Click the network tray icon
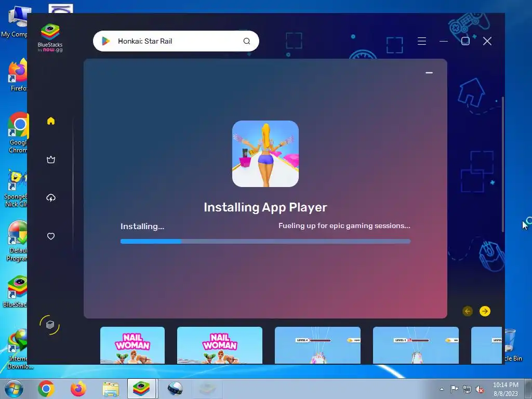The width and height of the screenshot is (532, 399). coord(467,389)
